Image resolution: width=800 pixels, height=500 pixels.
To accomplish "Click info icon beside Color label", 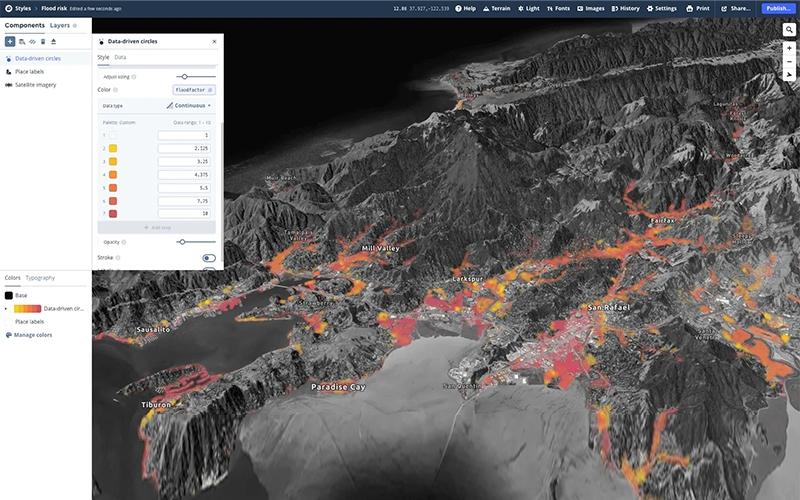I will (115, 90).
